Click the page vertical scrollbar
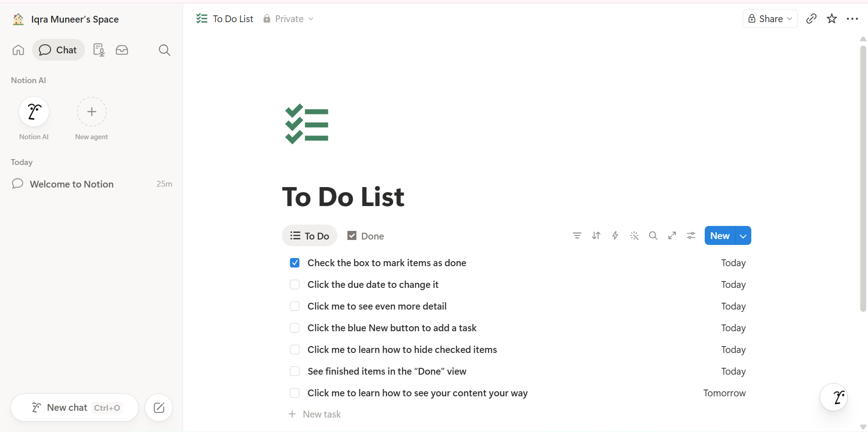The image size is (868, 432). [x=863, y=178]
